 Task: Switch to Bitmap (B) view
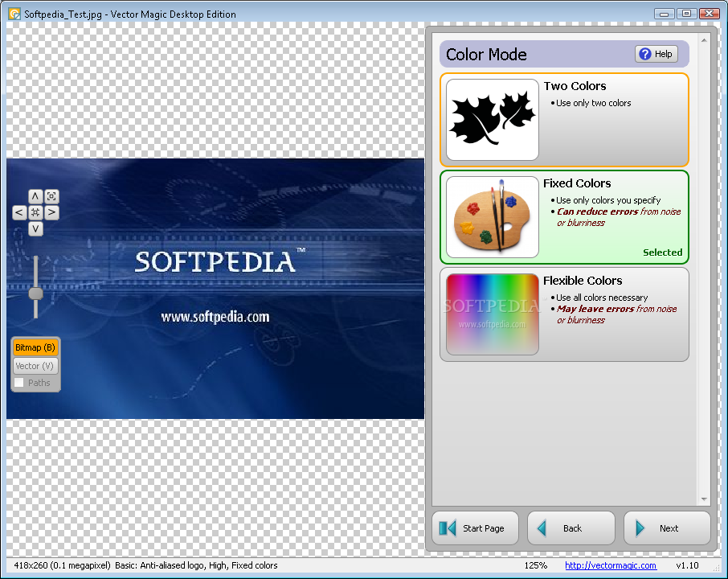tap(35, 347)
